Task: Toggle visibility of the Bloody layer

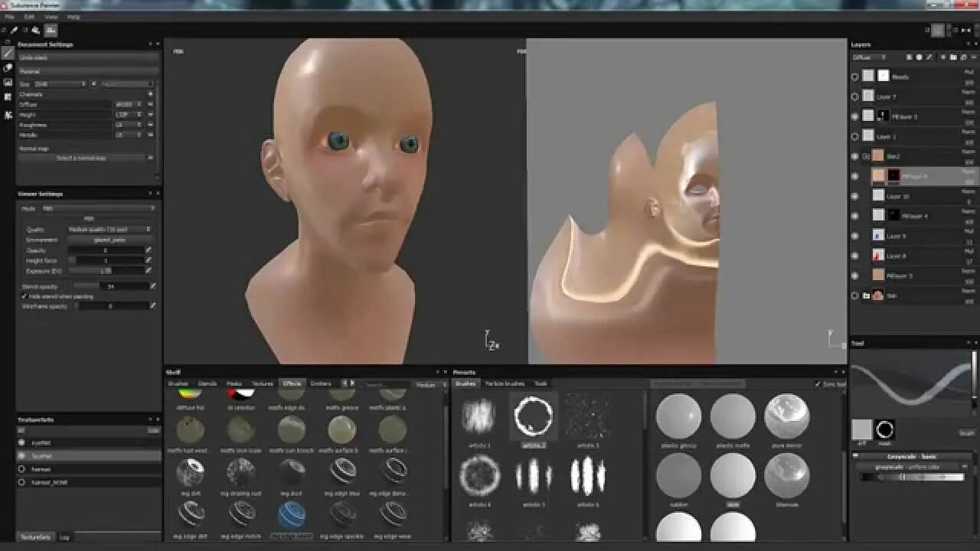Action: click(855, 77)
